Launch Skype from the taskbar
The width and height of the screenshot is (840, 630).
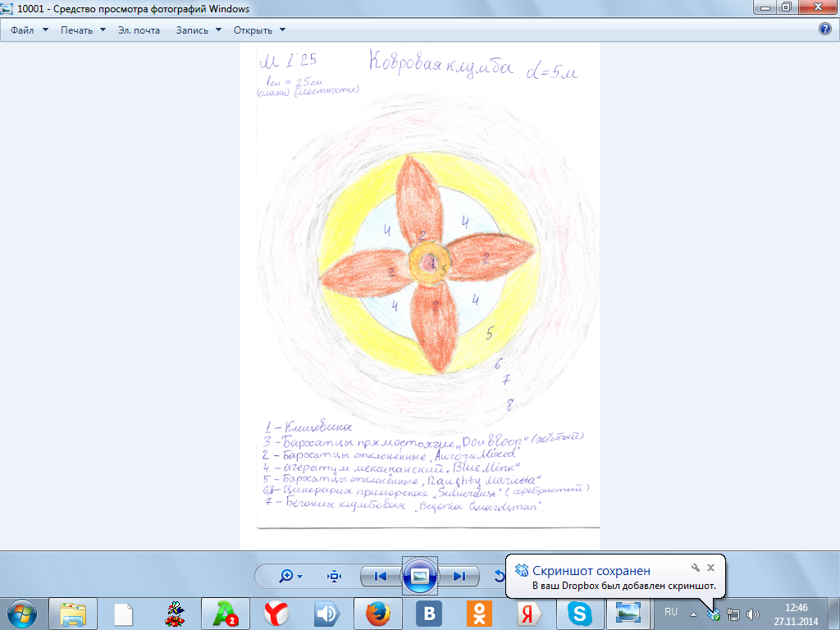(x=580, y=613)
